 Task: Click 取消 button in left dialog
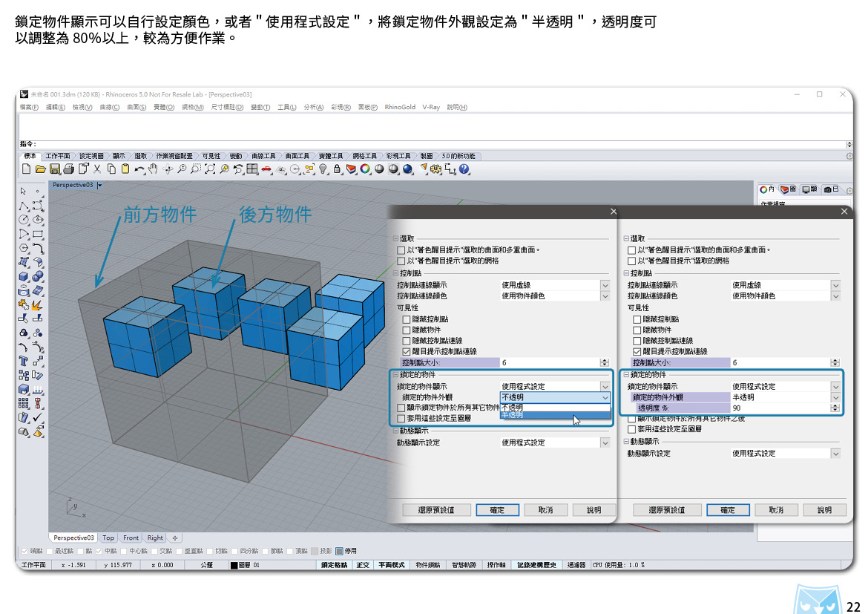pyautogui.click(x=545, y=510)
